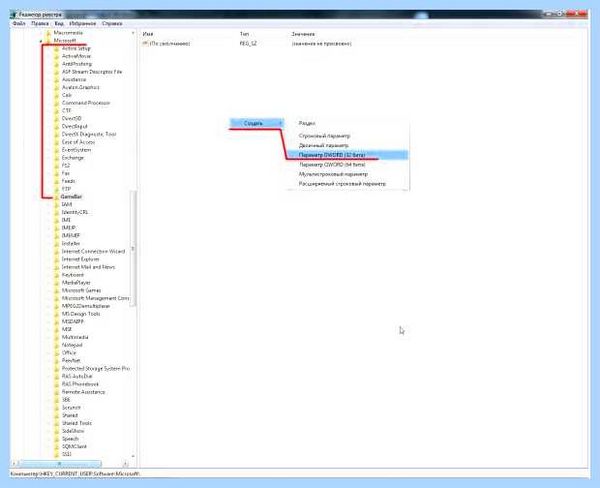Click the HKEY_CURRENT_USER path in status bar
The width and height of the screenshot is (600, 488).
click(x=75, y=474)
